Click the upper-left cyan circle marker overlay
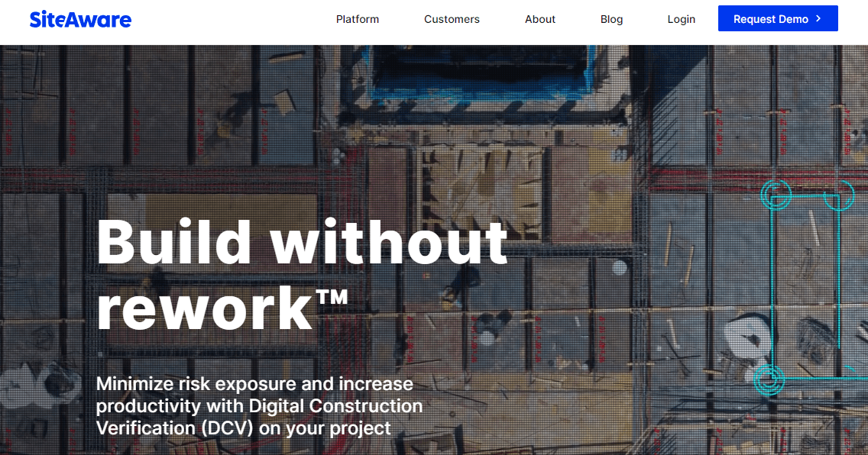Viewport: 868px width, 455px height. 777,194
